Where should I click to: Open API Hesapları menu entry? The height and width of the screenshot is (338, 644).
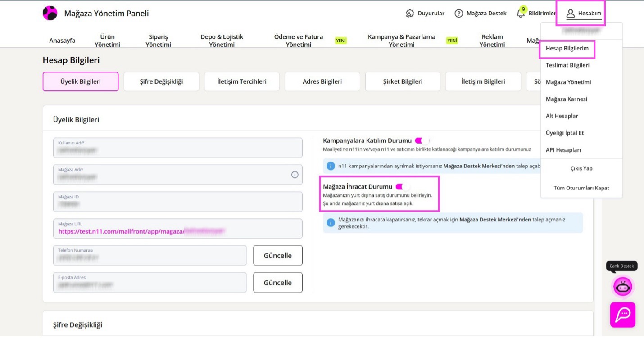[x=563, y=150]
